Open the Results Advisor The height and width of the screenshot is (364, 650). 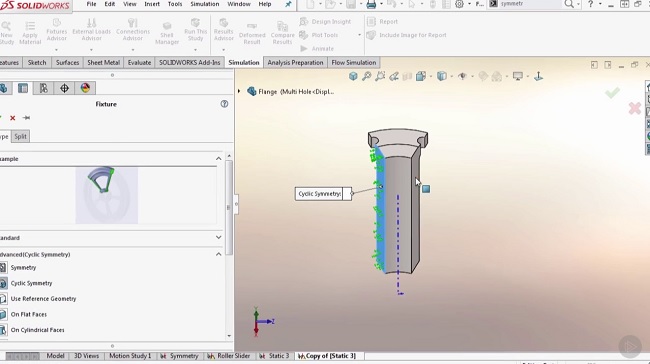click(223, 29)
